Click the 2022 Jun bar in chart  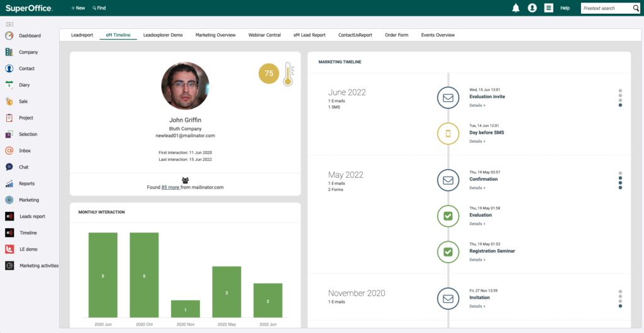click(268, 300)
